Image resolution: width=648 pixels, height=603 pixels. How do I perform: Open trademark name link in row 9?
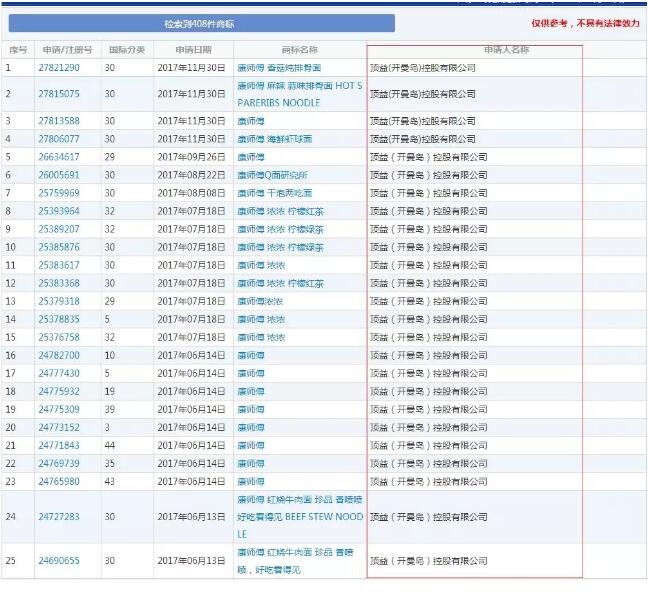280,229
